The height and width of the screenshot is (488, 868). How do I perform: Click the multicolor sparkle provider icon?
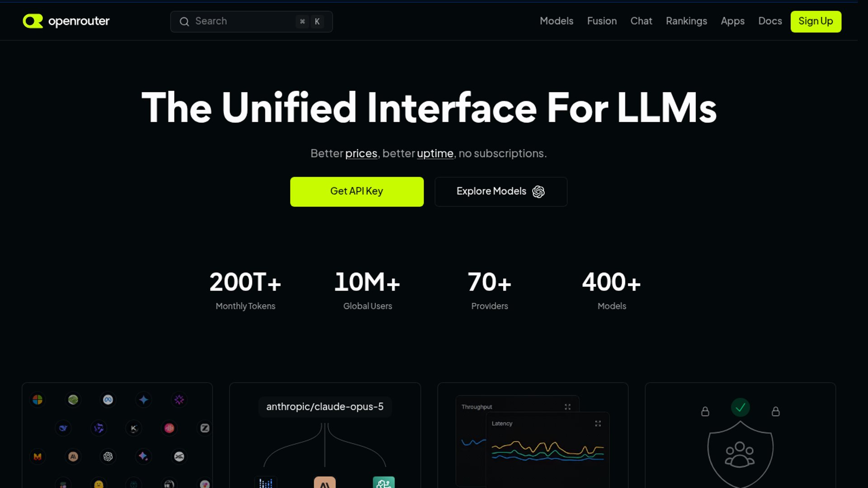click(143, 456)
